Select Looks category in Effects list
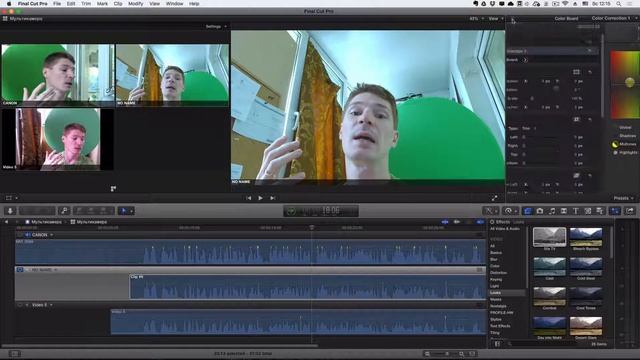The width and height of the screenshot is (640, 360). [507, 293]
